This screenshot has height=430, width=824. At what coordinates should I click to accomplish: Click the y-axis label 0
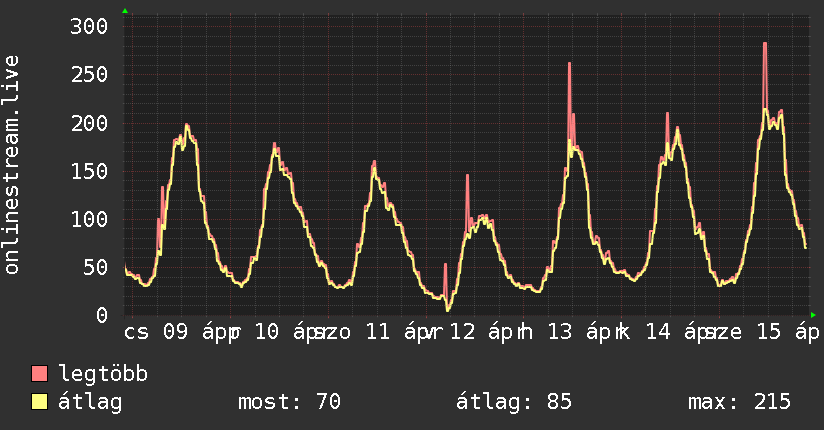pos(102,315)
